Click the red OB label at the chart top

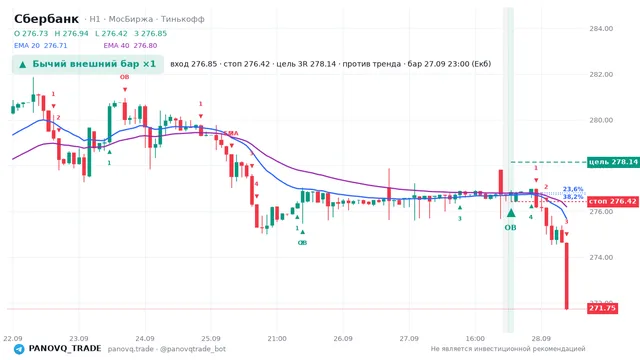[124, 77]
